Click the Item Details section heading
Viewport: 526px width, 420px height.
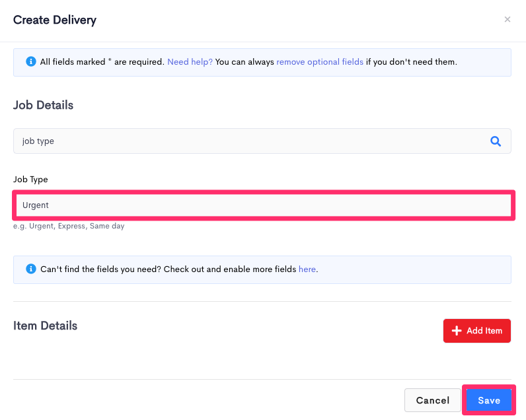coord(46,326)
